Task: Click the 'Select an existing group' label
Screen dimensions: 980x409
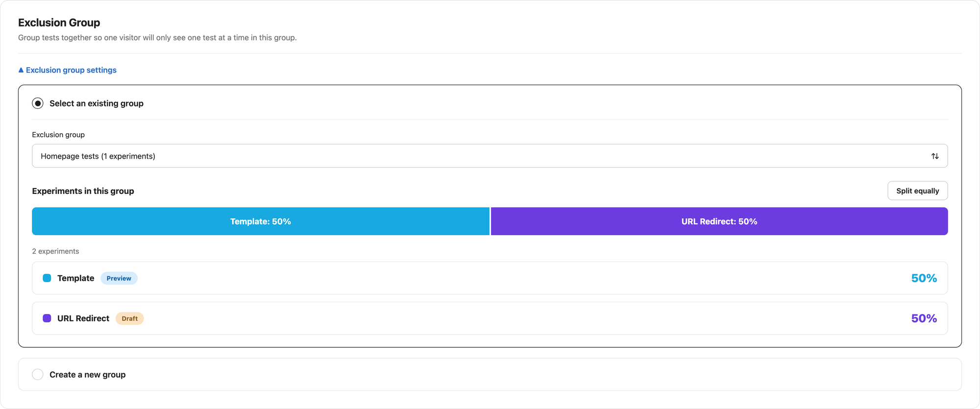Action: click(x=97, y=103)
